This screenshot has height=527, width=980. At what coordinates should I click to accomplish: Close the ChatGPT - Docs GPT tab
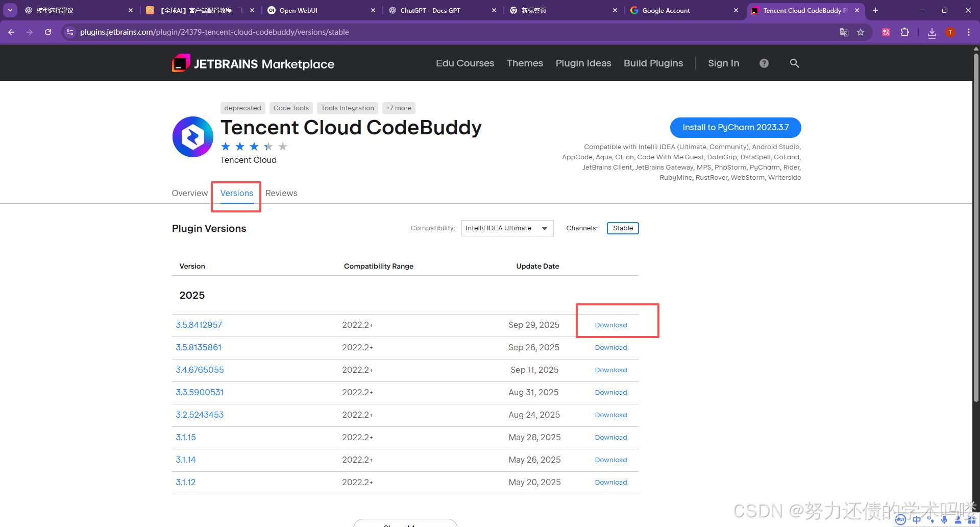click(x=494, y=10)
